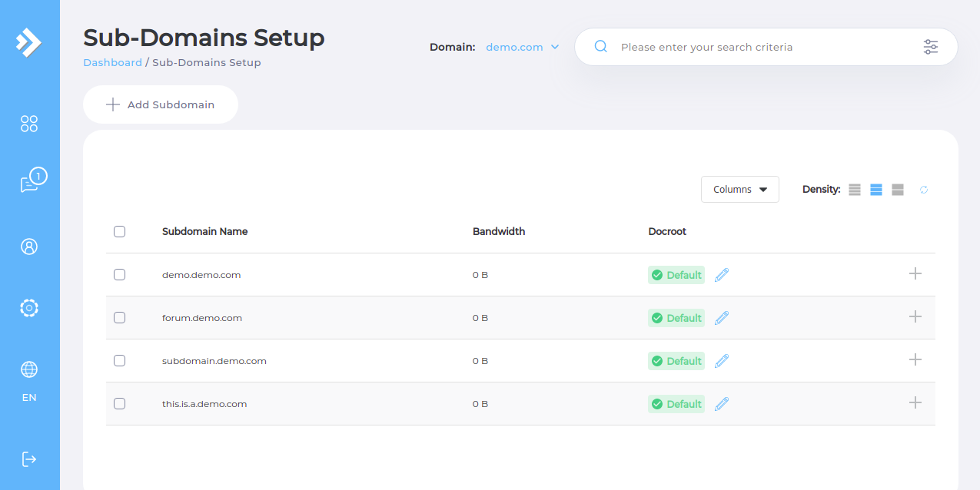This screenshot has width=980, height=490.
Task: Click the DirectAdmin logo icon
Action: [29, 42]
